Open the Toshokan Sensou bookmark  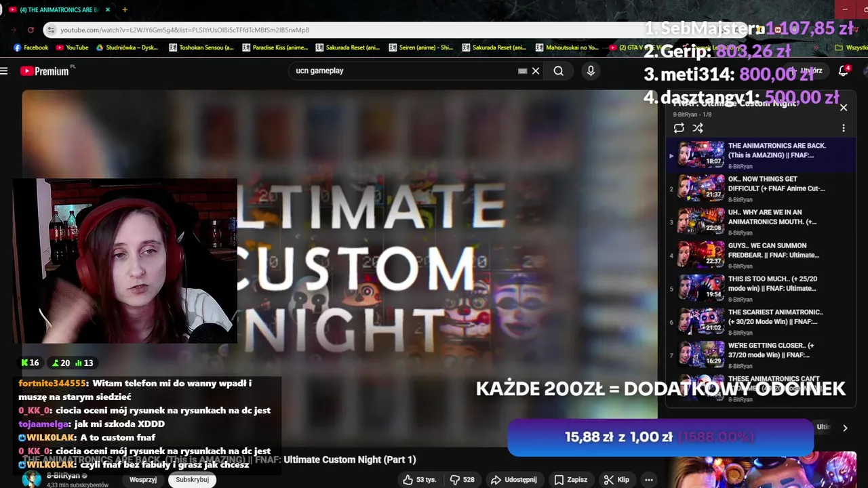coord(201,47)
